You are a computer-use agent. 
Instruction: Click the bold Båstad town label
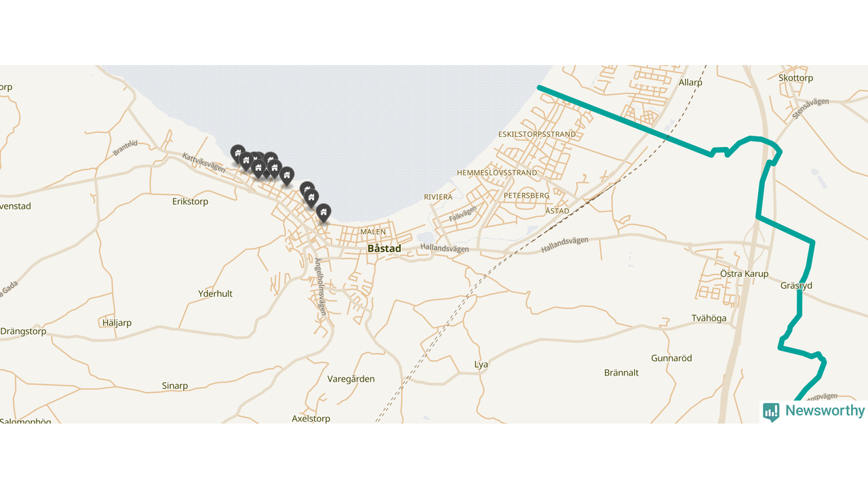384,249
